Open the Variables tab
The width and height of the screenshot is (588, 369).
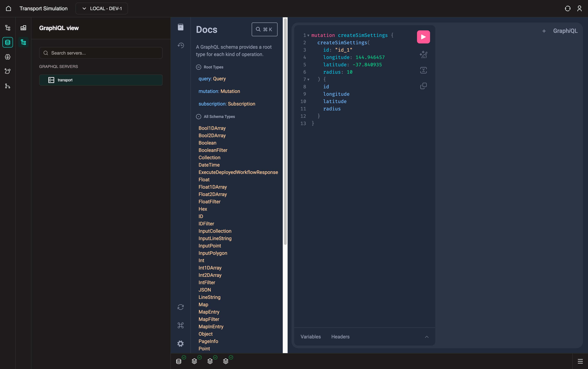coord(311,337)
